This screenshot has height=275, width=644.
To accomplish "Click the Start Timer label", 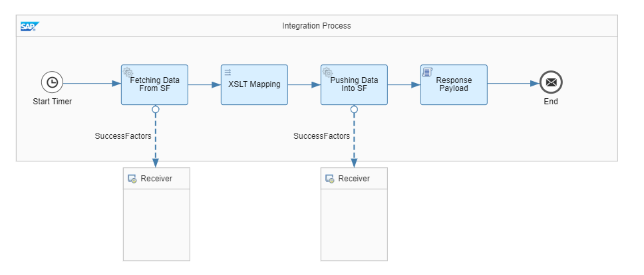I will pos(52,101).
